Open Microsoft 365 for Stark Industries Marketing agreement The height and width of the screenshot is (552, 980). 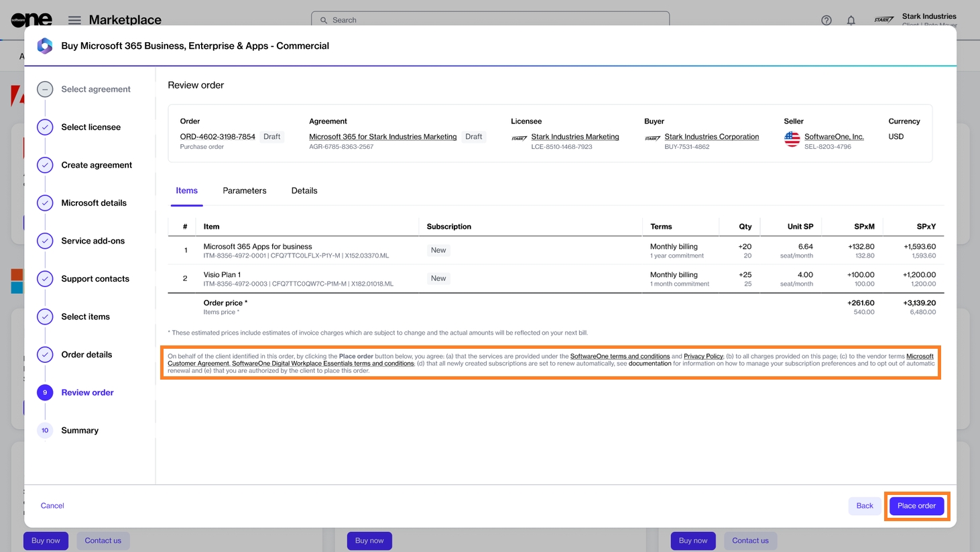coord(382,137)
